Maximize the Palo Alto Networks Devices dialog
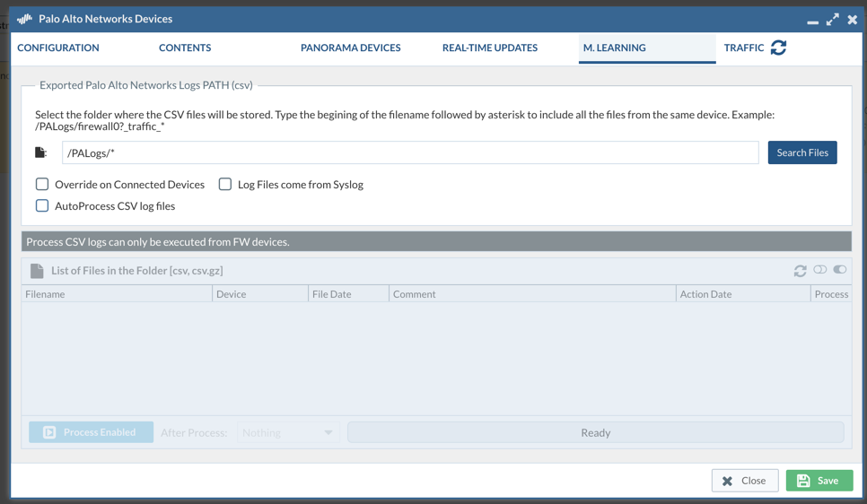Viewport: 867px width, 504px height. [833, 19]
